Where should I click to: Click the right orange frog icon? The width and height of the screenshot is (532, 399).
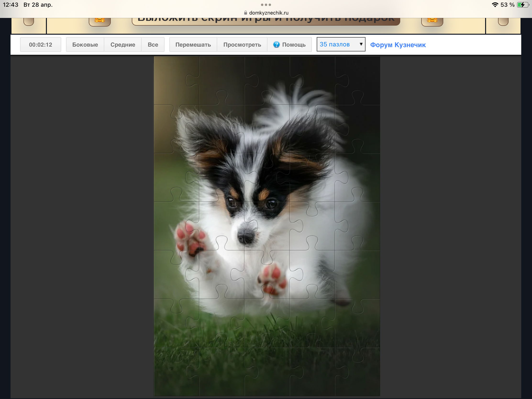[432, 21]
